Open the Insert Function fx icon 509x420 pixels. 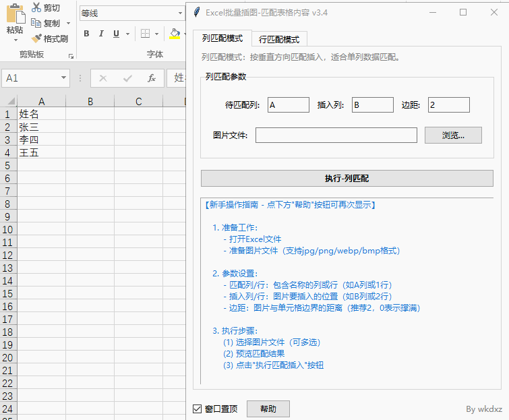151,78
